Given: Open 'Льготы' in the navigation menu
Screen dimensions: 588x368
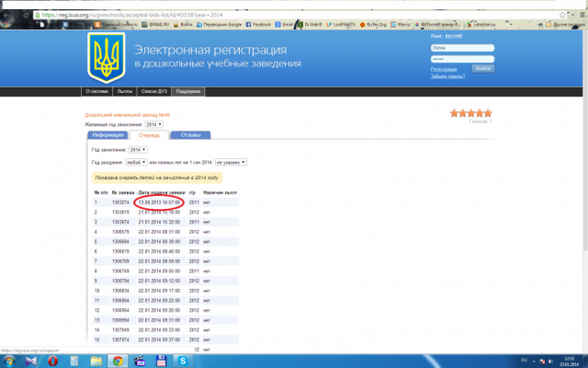Looking at the screenshot, I should tap(123, 92).
